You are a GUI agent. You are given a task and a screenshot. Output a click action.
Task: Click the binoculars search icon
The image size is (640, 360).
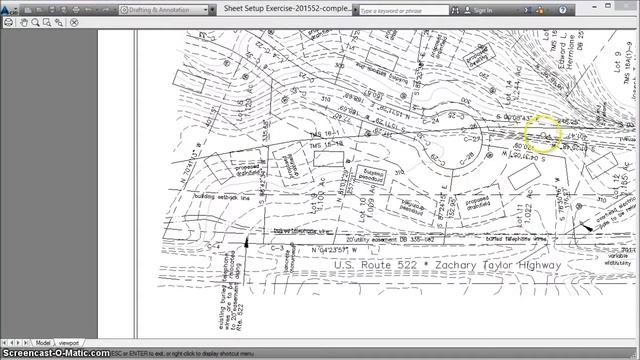(x=455, y=11)
